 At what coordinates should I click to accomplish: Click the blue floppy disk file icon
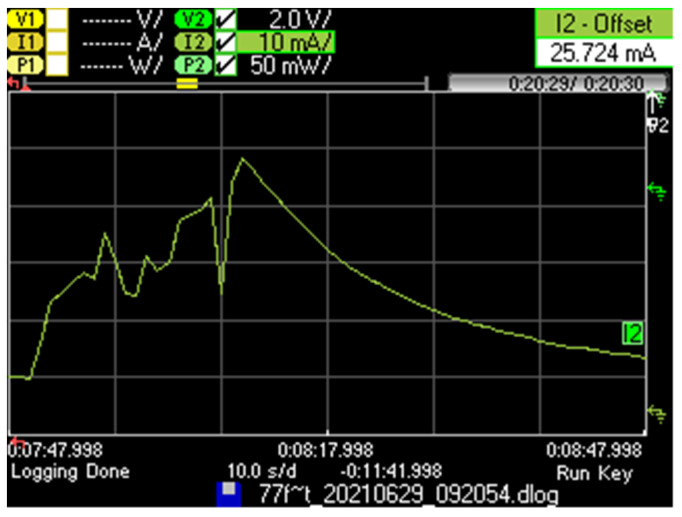pos(231,491)
